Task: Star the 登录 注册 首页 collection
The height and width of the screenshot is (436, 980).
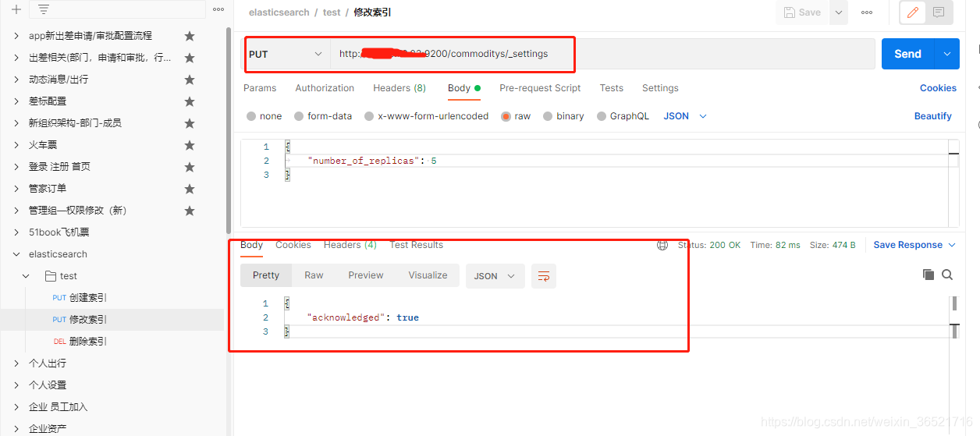Action: [189, 167]
